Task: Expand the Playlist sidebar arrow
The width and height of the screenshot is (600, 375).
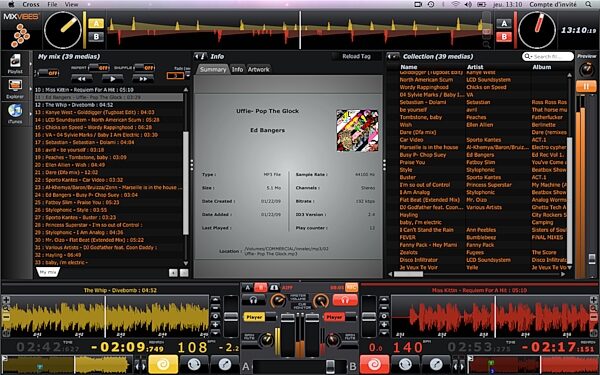Action: tap(31, 64)
